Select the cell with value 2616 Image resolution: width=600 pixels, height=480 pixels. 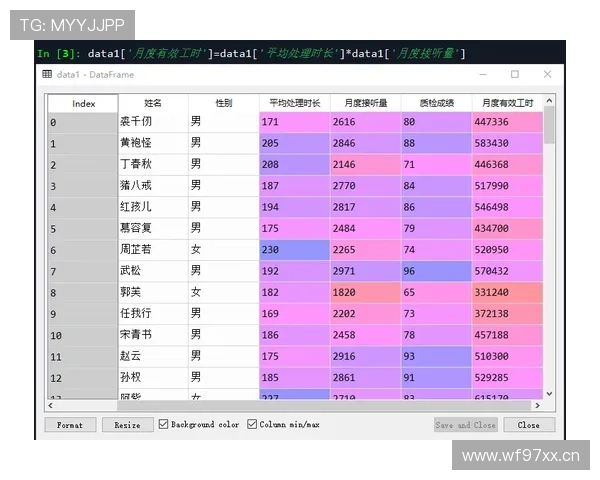coord(366,122)
